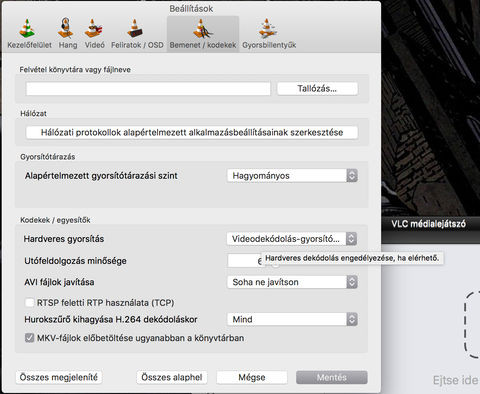This screenshot has height=394, width=480.
Task: Click the Tallózás... browse button
Action: pos(317,89)
